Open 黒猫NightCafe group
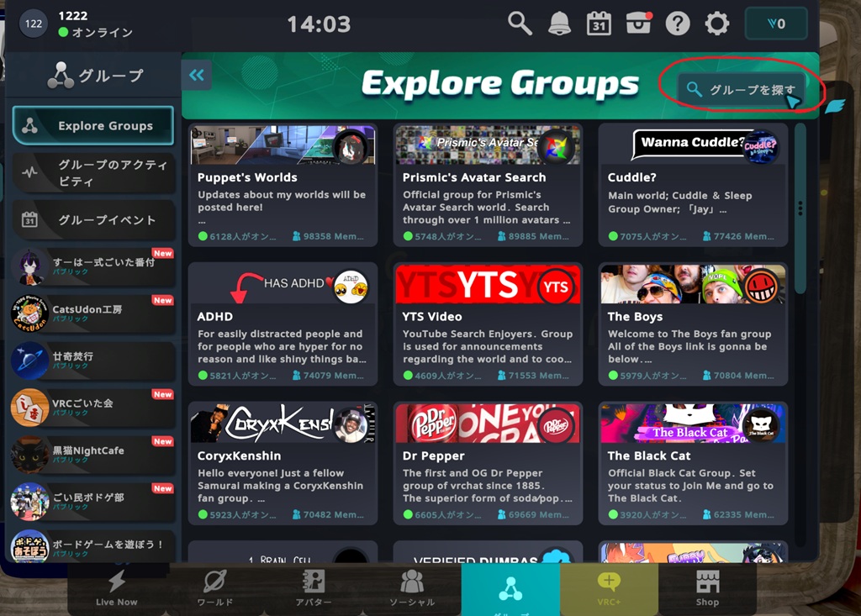The image size is (861, 616). 92,455
